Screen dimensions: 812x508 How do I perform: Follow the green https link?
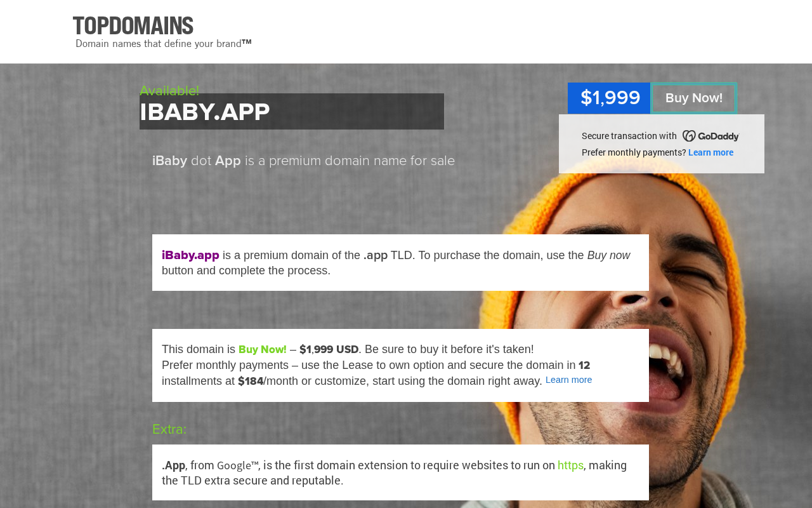click(x=570, y=465)
